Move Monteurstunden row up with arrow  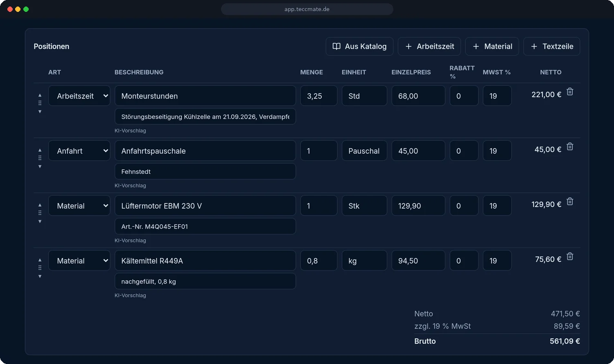(40, 95)
